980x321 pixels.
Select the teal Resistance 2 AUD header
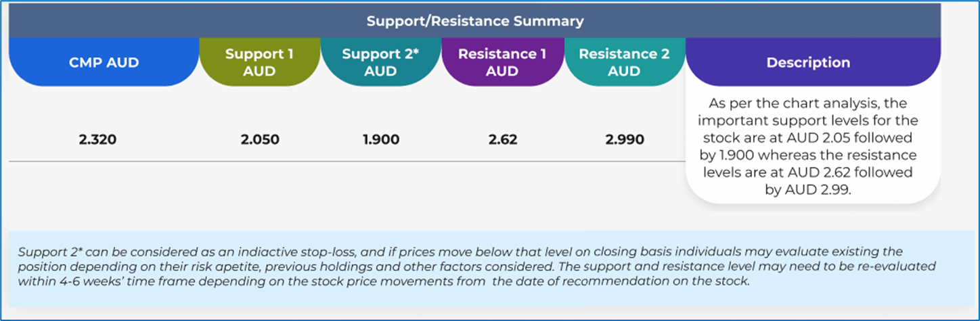(624, 62)
